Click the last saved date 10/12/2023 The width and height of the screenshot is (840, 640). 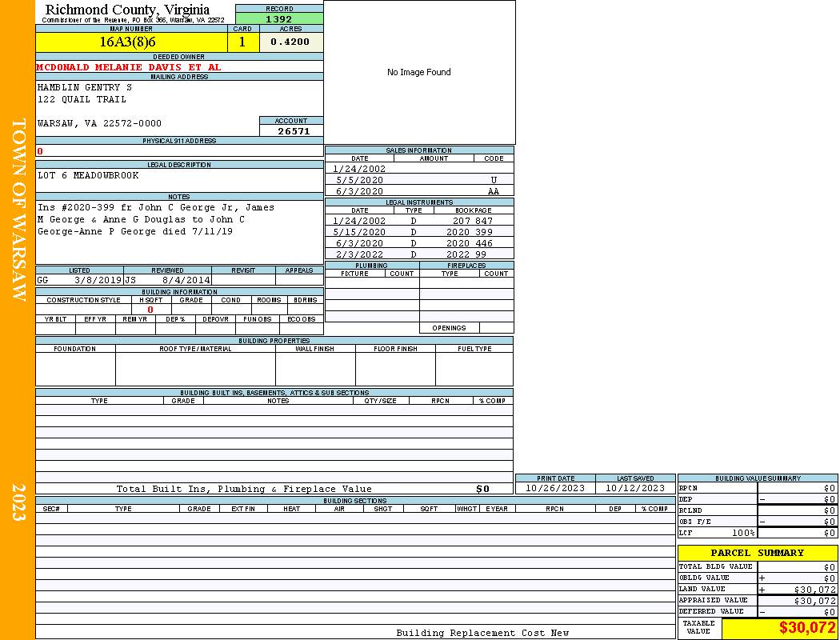[x=634, y=488]
